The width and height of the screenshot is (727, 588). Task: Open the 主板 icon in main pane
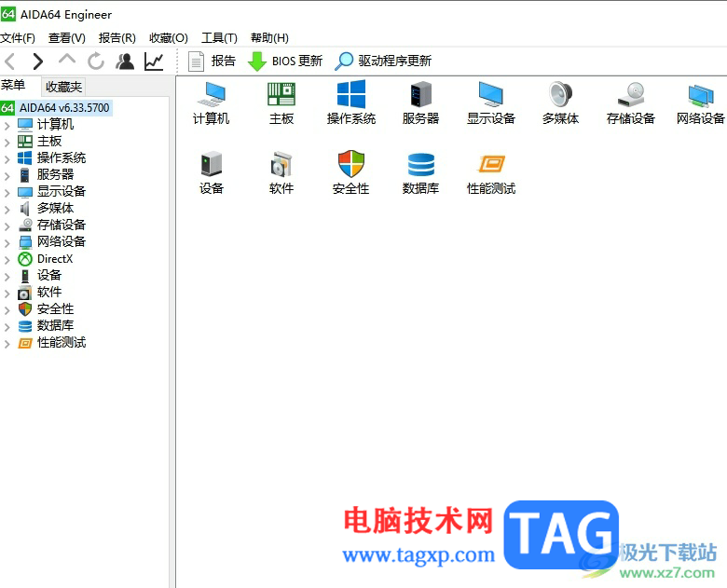[x=281, y=94]
